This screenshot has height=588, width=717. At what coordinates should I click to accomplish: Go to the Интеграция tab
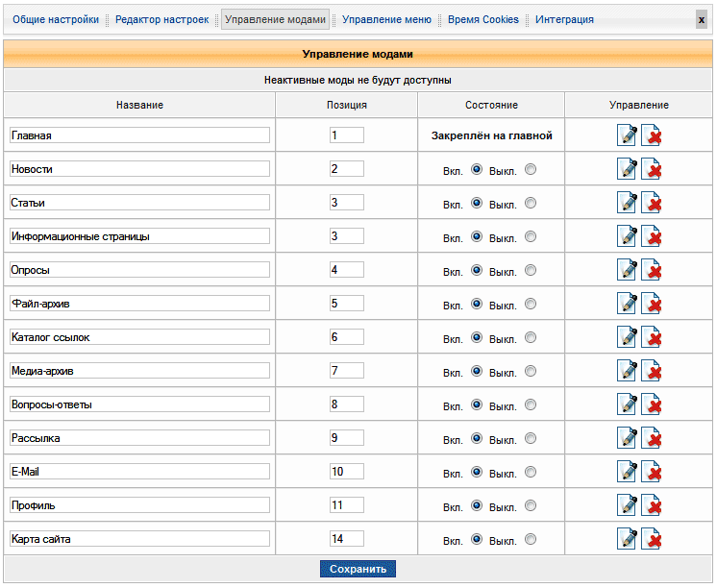click(564, 19)
